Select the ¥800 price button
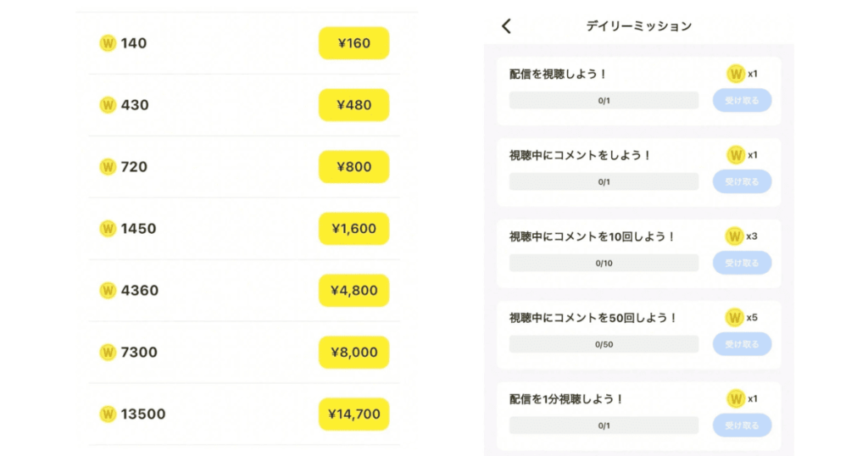 pyautogui.click(x=353, y=167)
